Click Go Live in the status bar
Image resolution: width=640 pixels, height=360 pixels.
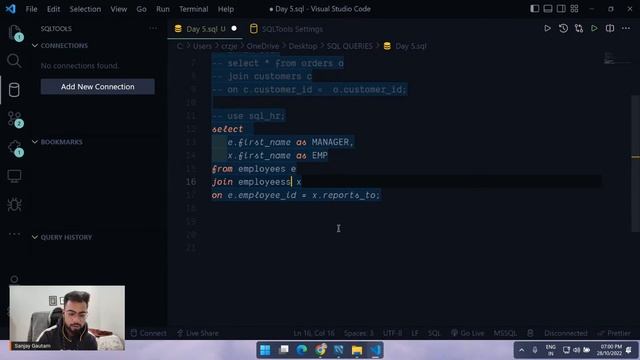(468, 333)
